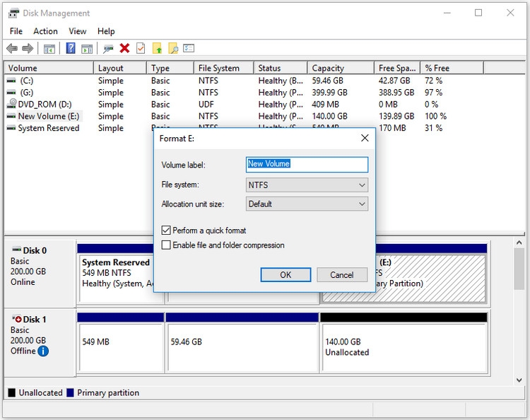Confirm format with the OK button

285,274
